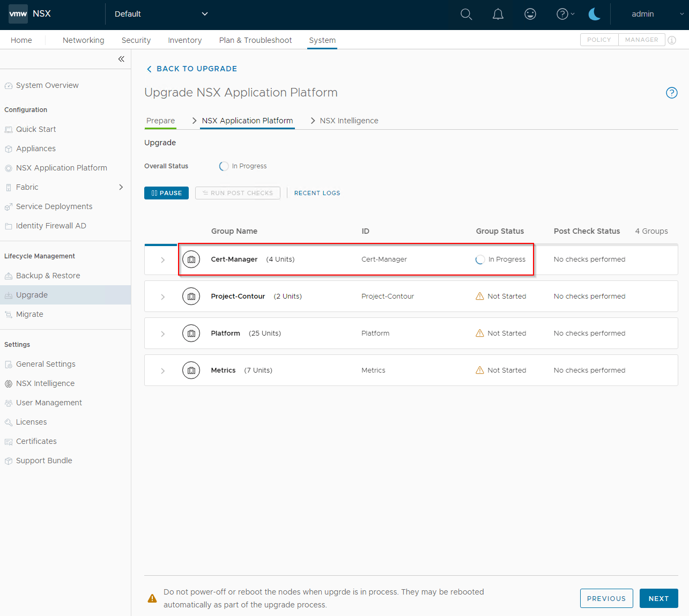Click the page help icon beside title
Viewport: 689px width, 616px height.
click(672, 93)
